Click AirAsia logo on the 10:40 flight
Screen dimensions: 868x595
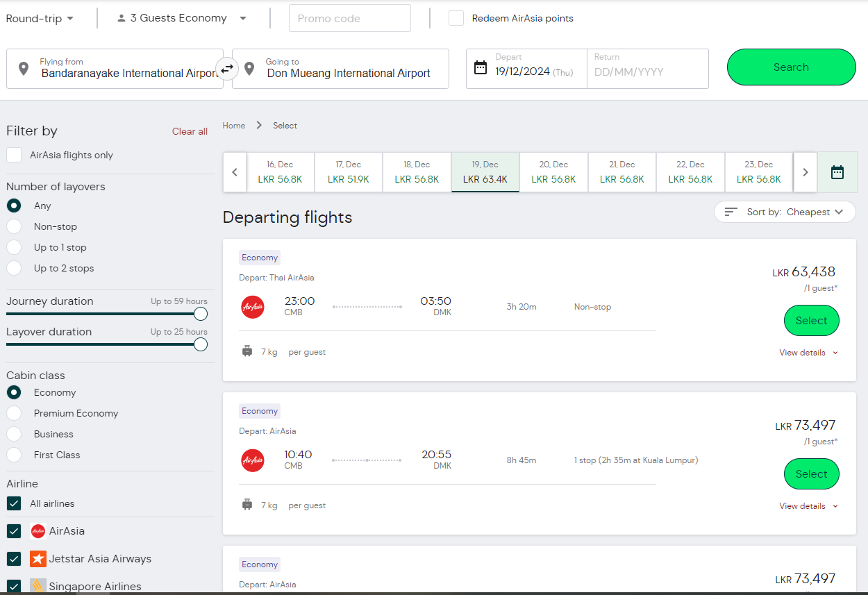[x=253, y=460]
